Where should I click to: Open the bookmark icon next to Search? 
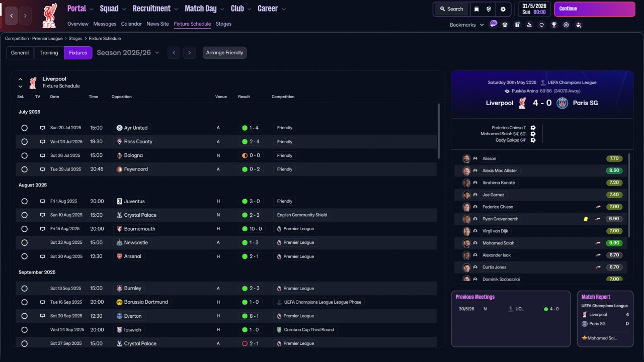[x=476, y=9]
